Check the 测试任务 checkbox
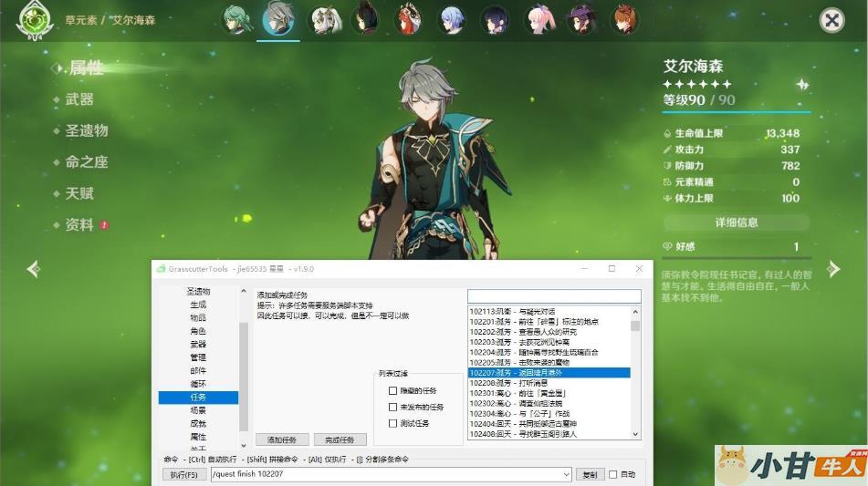The height and width of the screenshot is (486, 868). 393,423
